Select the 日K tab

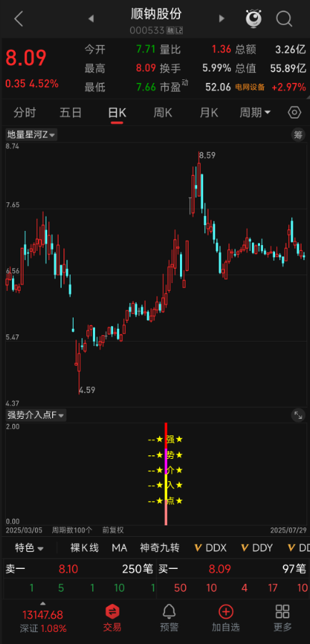coord(117,113)
